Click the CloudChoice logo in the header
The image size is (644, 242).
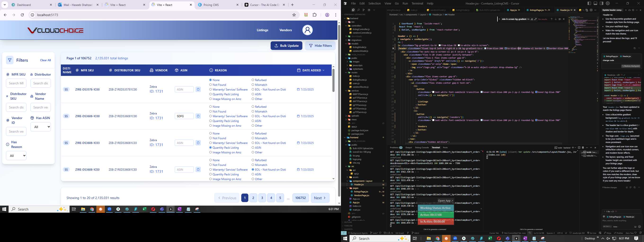(55, 30)
